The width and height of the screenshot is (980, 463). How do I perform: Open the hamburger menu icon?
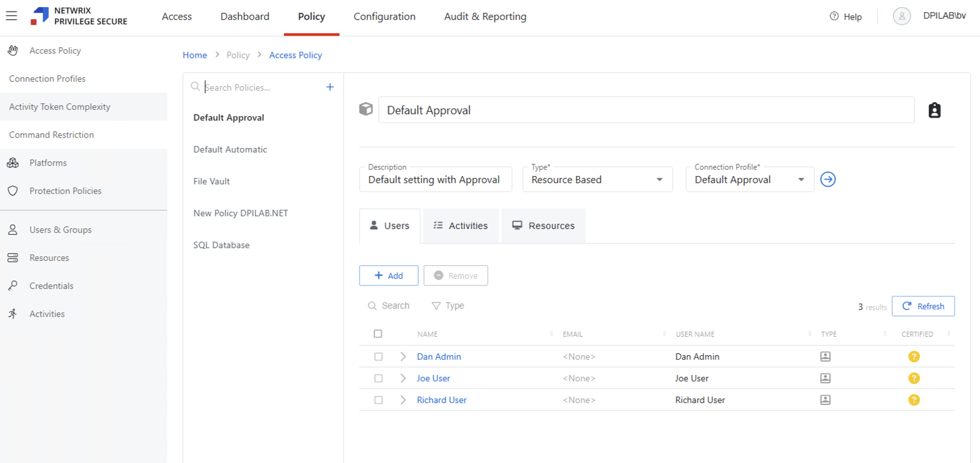11,16
